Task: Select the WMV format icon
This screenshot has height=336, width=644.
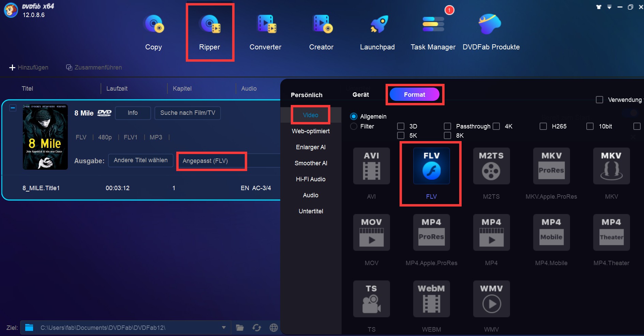Action: pos(492,299)
